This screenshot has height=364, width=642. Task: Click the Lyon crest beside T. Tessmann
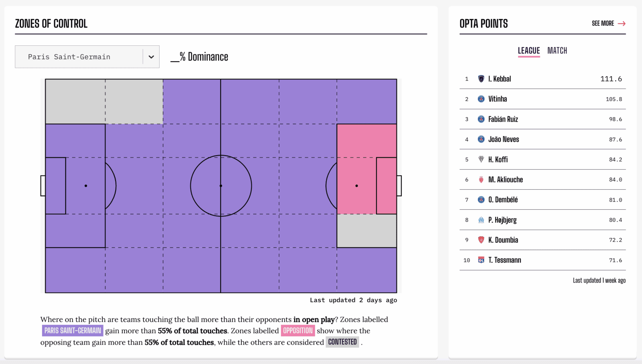click(x=481, y=260)
